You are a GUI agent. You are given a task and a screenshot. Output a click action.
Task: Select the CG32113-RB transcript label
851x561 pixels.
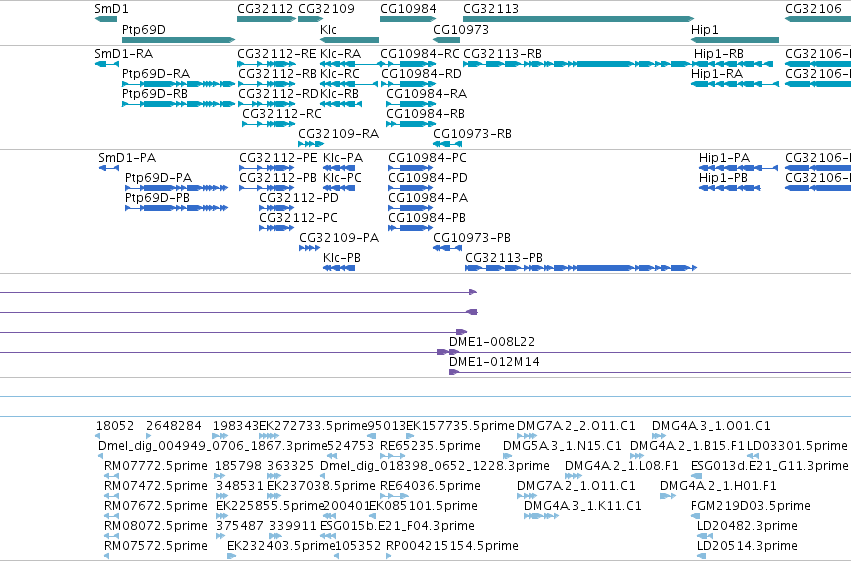503,54
